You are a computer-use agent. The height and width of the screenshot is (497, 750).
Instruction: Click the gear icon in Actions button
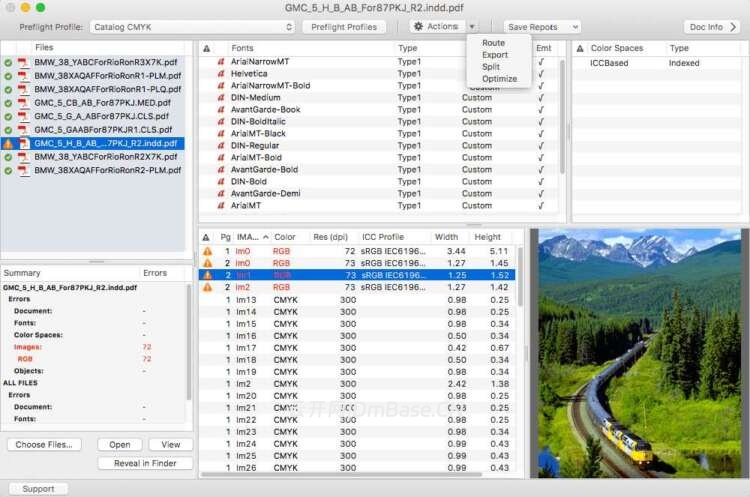(419, 26)
